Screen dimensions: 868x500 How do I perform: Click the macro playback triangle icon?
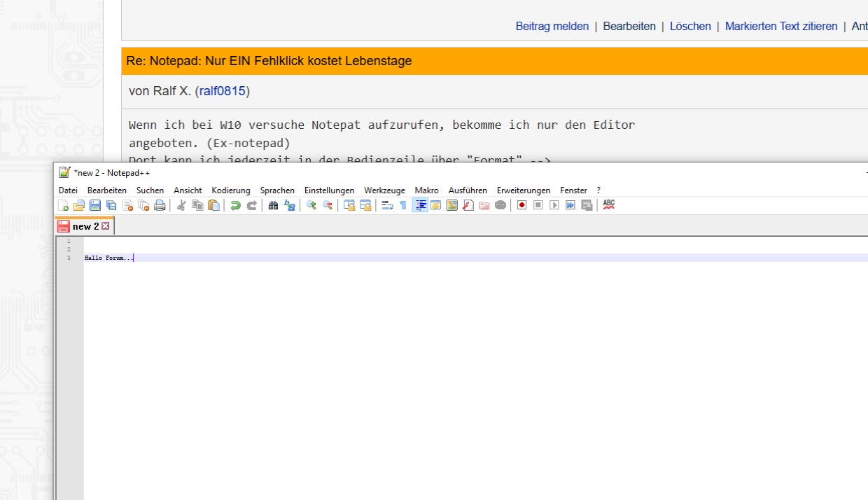point(554,205)
